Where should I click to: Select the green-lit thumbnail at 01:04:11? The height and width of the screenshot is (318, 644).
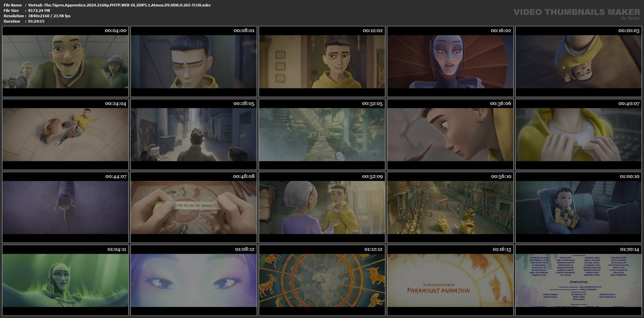[x=65, y=280]
